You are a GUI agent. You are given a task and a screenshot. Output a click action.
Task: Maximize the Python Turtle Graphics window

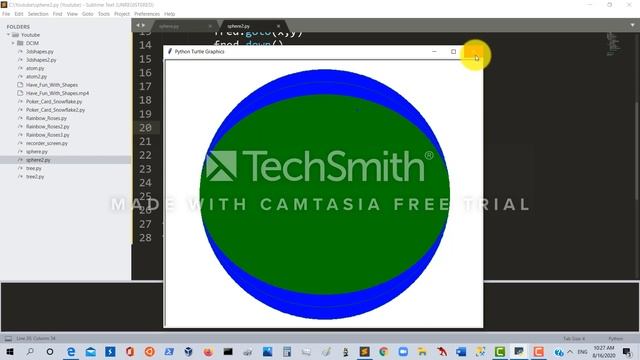pyautogui.click(x=453, y=51)
